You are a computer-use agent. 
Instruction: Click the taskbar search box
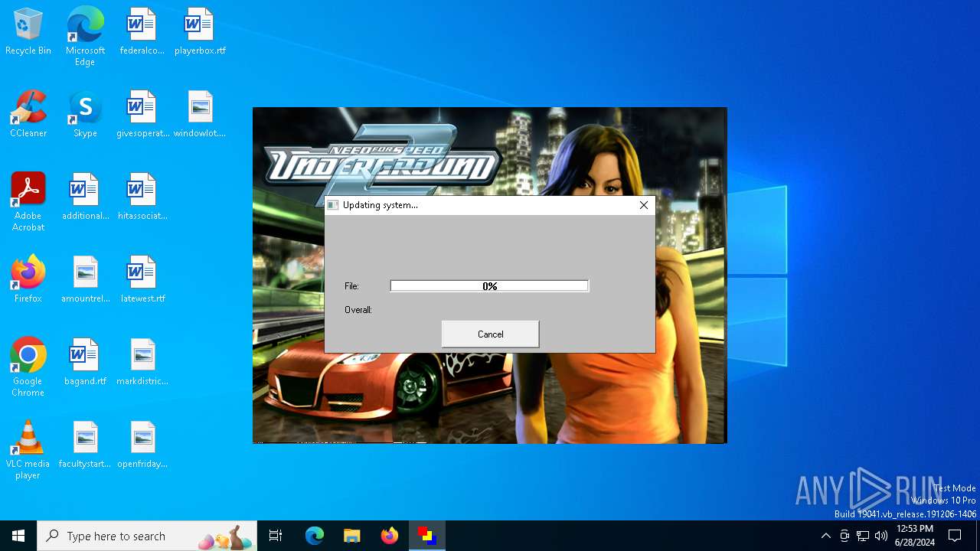pos(147,536)
